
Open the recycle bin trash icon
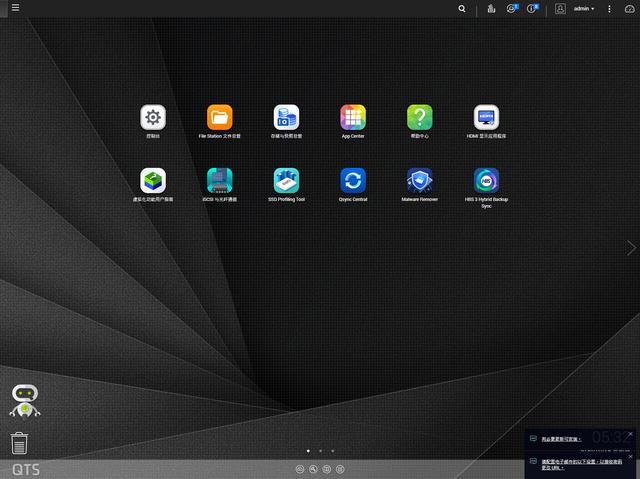pyautogui.click(x=19, y=443)
